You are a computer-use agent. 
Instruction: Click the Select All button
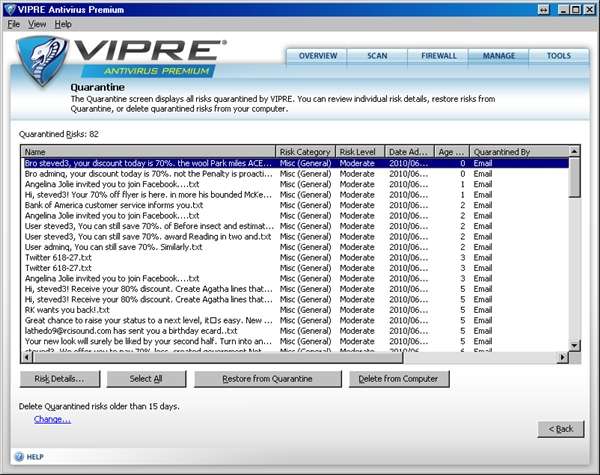pyautogui.click(x=146, y=379)
